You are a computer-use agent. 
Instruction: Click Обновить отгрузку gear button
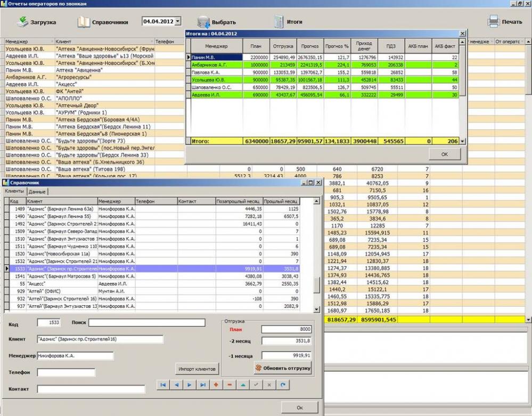pos(283,368)
